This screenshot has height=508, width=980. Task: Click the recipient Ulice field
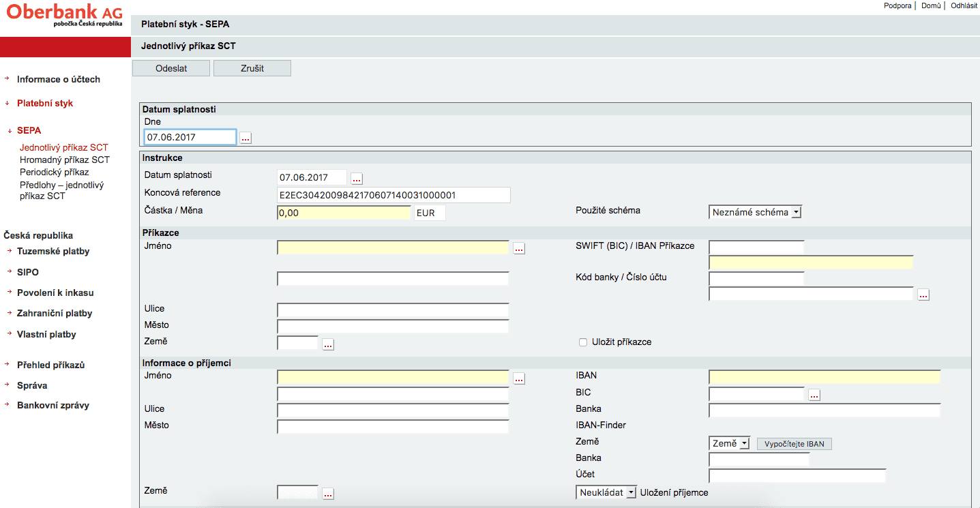click(x=394, y=410)
